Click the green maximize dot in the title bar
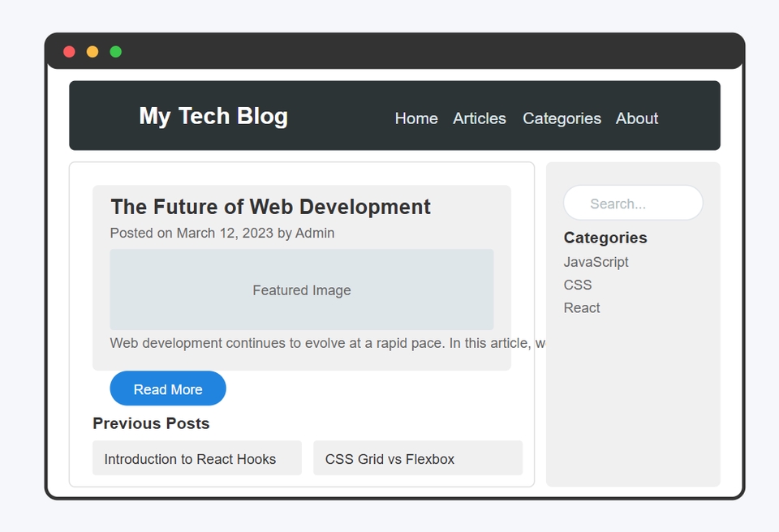 click(x=116, y=52)
